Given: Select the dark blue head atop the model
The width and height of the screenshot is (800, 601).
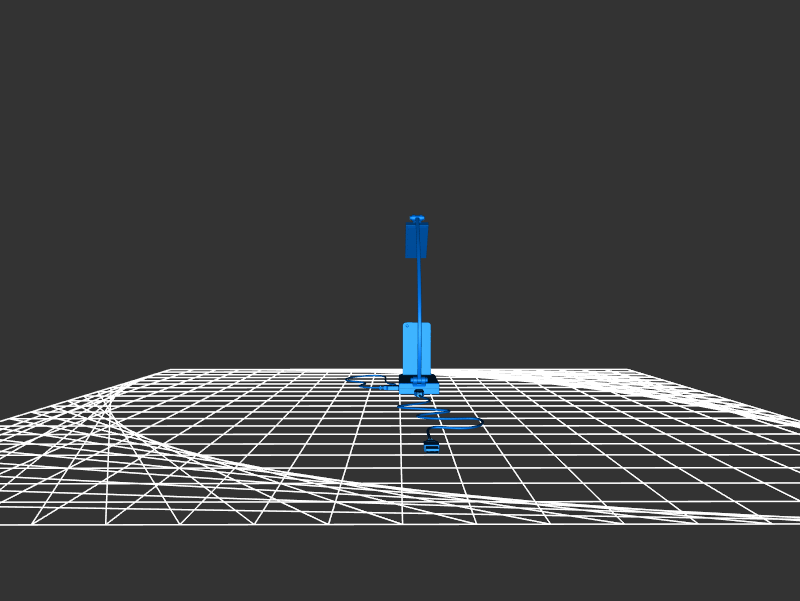Looking at the screenshot, I should point(416,240).
